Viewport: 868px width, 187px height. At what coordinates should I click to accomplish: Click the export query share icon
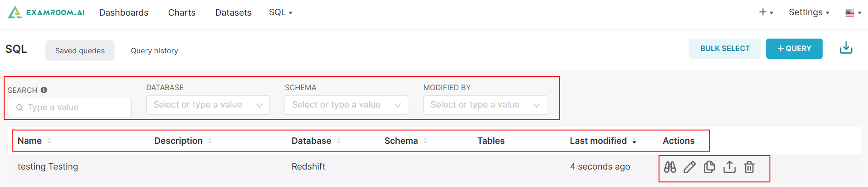click(x=729, y=167)
